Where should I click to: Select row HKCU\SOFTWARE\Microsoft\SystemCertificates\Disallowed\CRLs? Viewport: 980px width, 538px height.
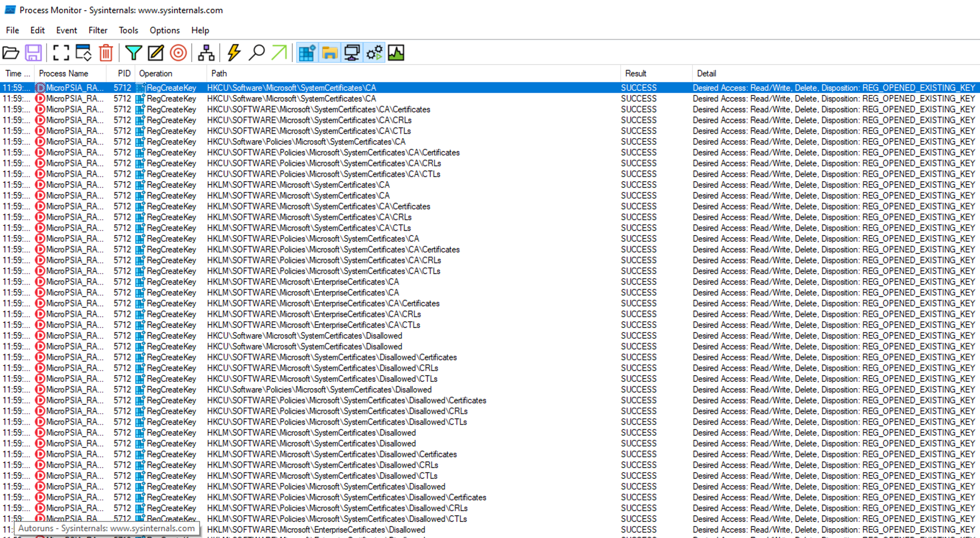[x=490, y=368]
